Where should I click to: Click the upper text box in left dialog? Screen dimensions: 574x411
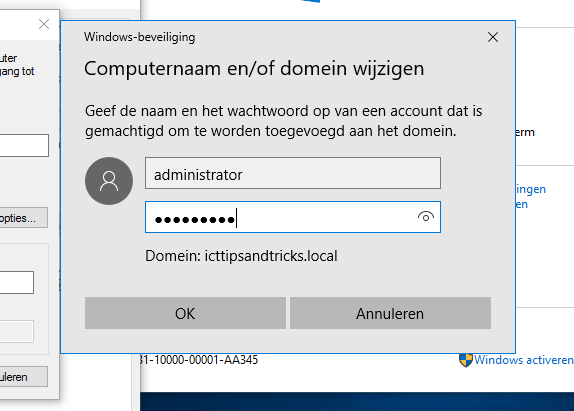[x=24, y=145]
